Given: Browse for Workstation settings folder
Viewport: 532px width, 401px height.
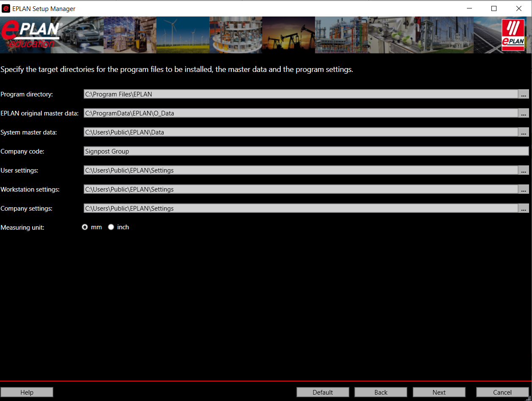Looking at the screenshot, I should pyautogui.click(x=524, y=190).
